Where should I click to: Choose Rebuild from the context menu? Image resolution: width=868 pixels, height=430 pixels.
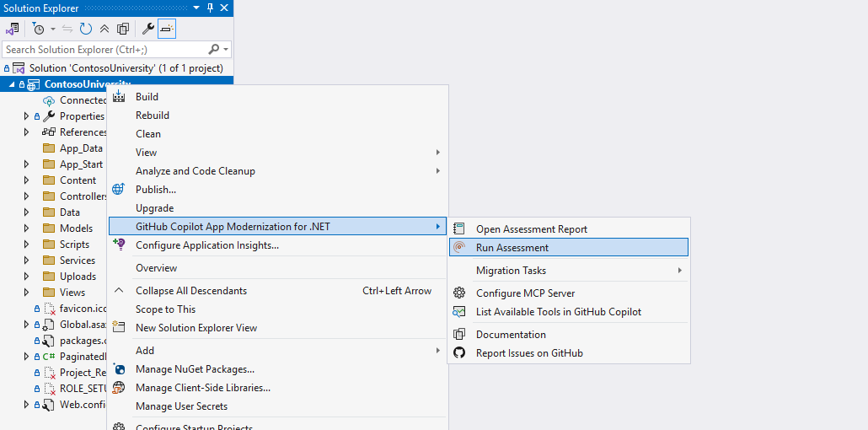pos(276,116)
